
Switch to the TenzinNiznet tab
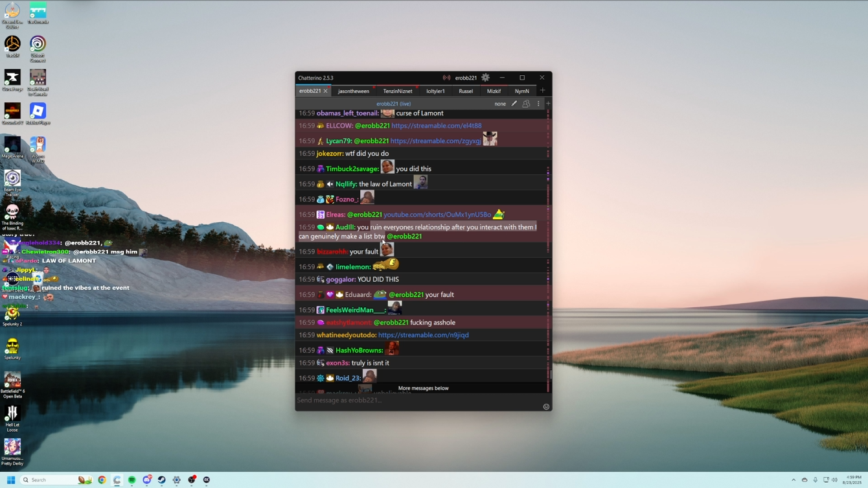(x=398, y=91)
